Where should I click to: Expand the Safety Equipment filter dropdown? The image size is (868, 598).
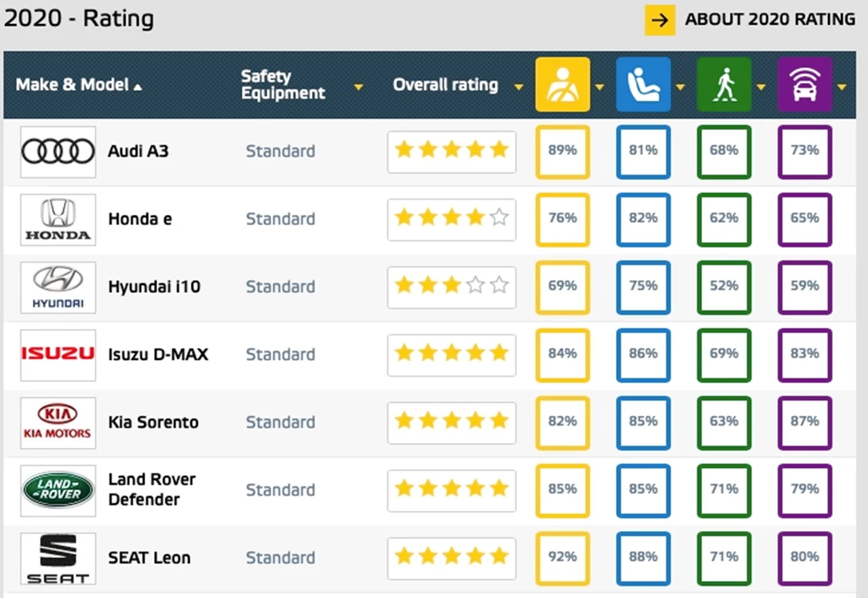[x=358, y=86]
